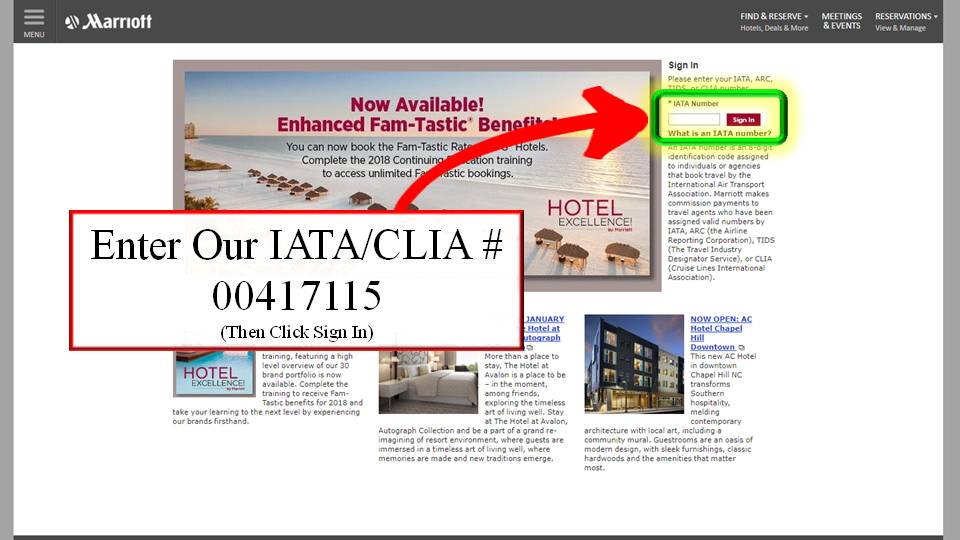Open the 'What is an IATA number?' link
The width and height of the screenshot is (960, 540).
click(x=719, y=133)
